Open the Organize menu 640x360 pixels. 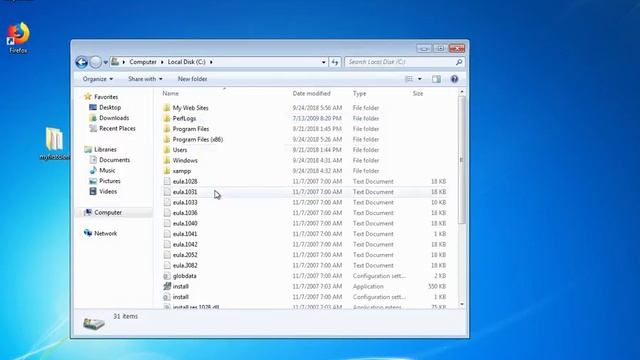coord(98,79)
